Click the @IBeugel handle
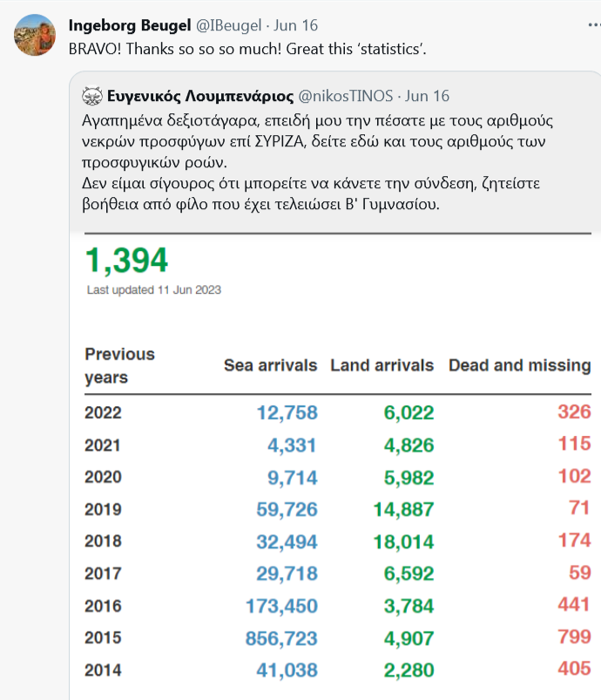Image resolution: width=601 pixels, height=700 pixels. (x=228, y=25)
